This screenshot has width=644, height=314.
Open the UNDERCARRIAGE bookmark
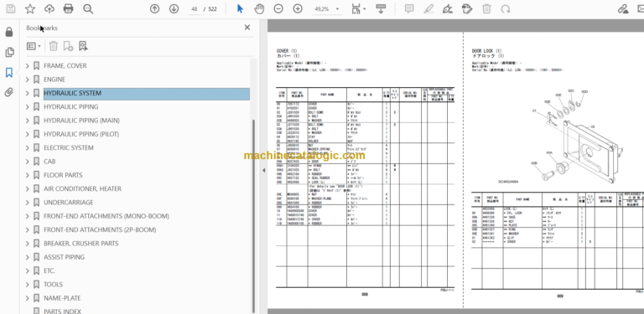tap(68, 203)
